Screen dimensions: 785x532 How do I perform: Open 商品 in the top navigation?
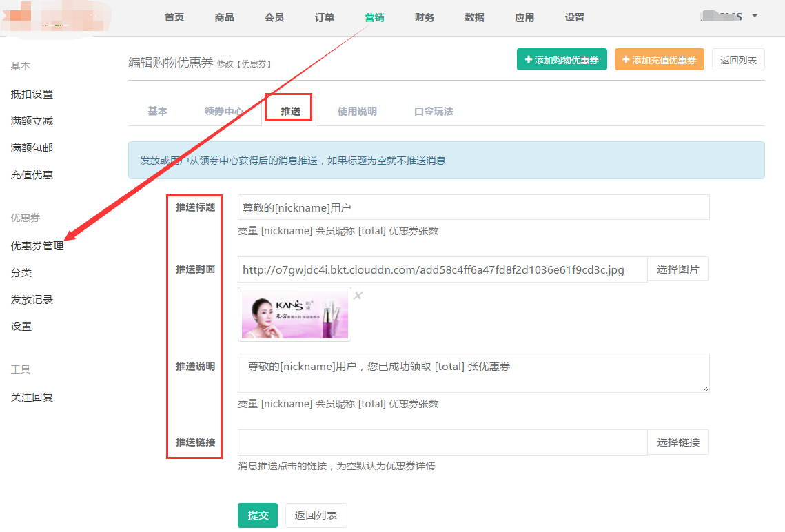click(224, 17)
